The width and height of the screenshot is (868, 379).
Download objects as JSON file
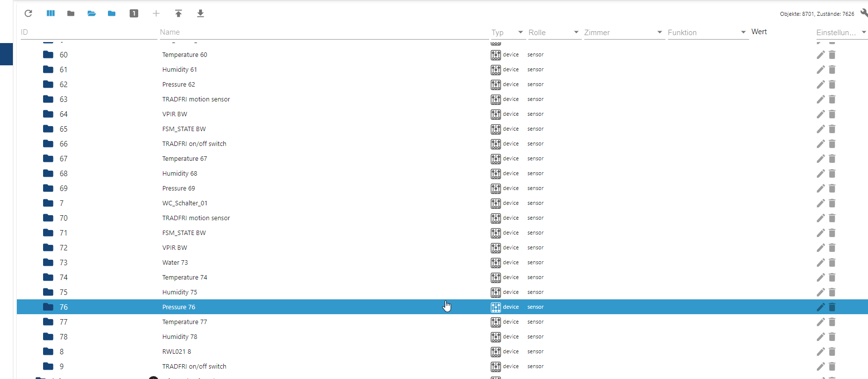(201, 13)
